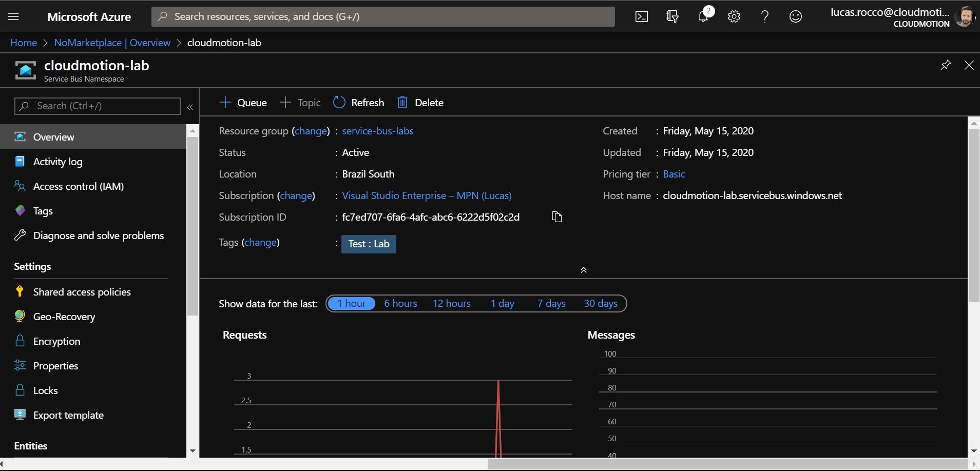Open Overview in the sidebar
This screenshot has width=980, height=471.
tap(93, 136)
